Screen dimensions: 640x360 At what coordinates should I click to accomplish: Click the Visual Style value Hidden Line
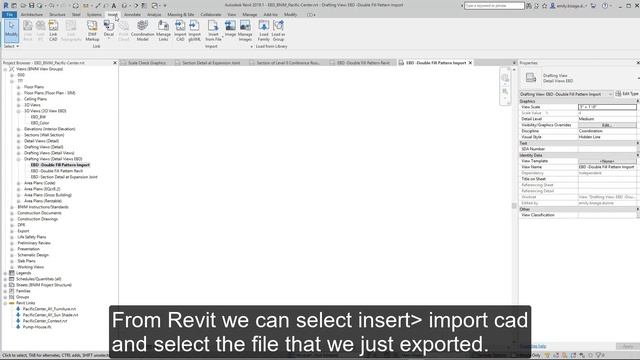pos(607,137)
